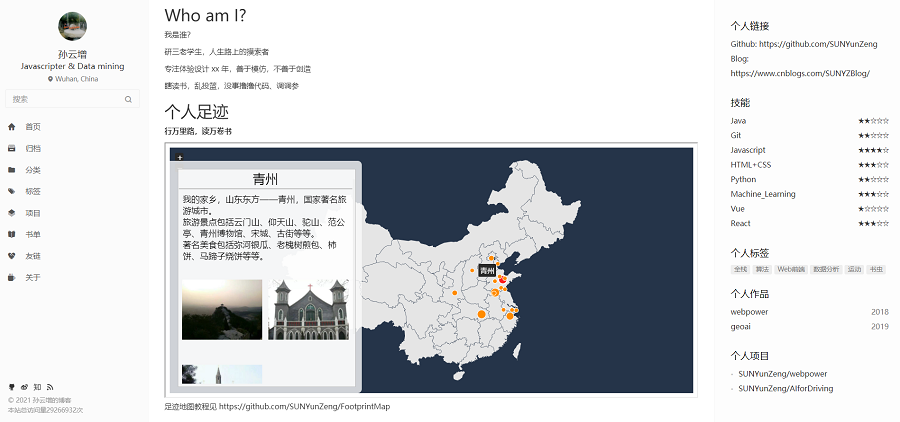Click the profile avatar picture
Screen dimensions: 900x422
coord(72,26)
